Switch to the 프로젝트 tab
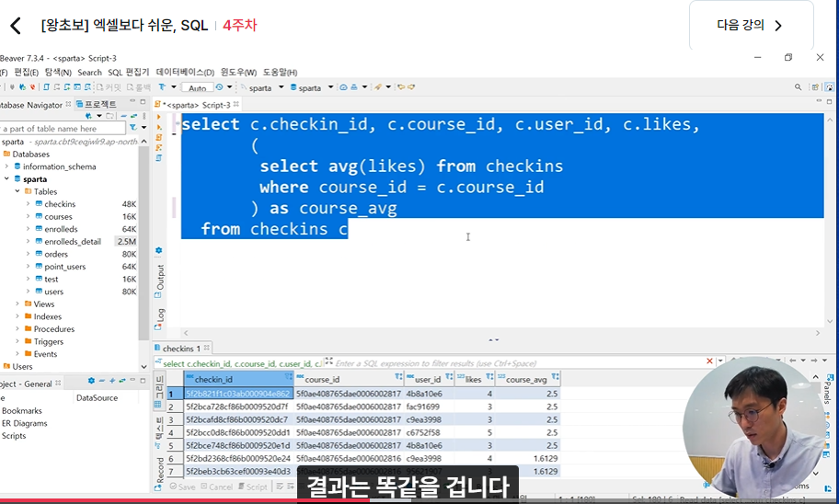 point(97,104)
